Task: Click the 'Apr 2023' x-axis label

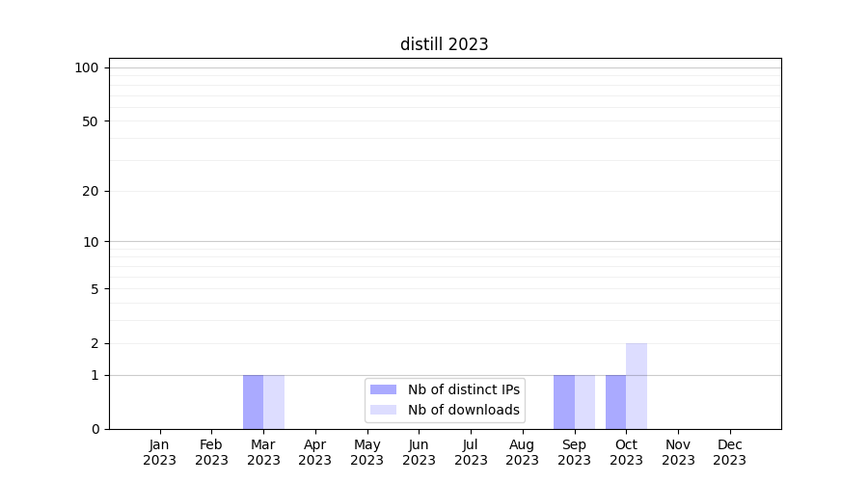Action: coord(315,452)
